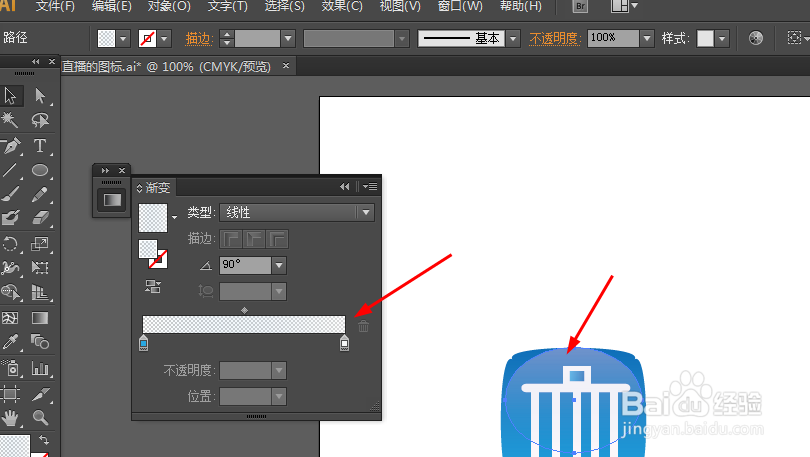The height and width of the screenshot is (457, 810).
Task: Select the Mesh tool
Action: (10, 318)
